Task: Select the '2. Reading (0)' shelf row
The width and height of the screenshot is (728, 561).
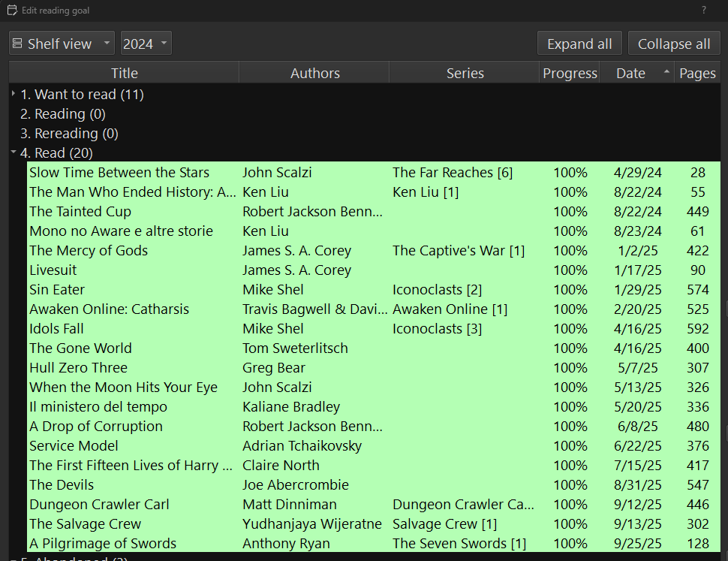Action: 63,114
